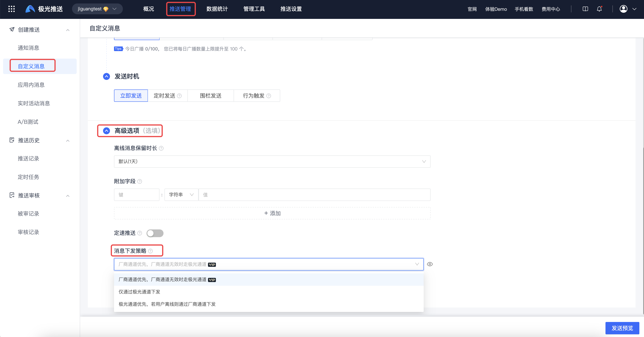Open 审核记录 in sidebar
Image resolution: width=644 pixels, height=337 pixels.
pos(29,232)
